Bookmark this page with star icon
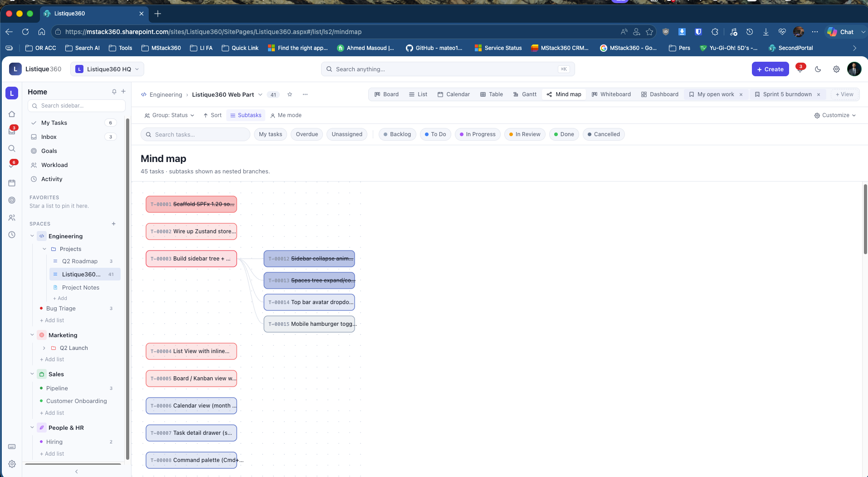The image size is (868, 477). [649, 32]
